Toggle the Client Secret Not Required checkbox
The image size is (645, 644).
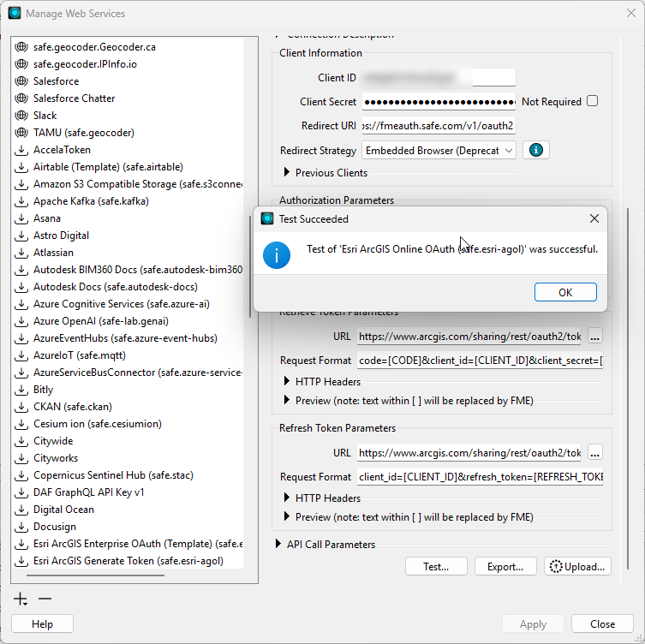coord(593,101)
